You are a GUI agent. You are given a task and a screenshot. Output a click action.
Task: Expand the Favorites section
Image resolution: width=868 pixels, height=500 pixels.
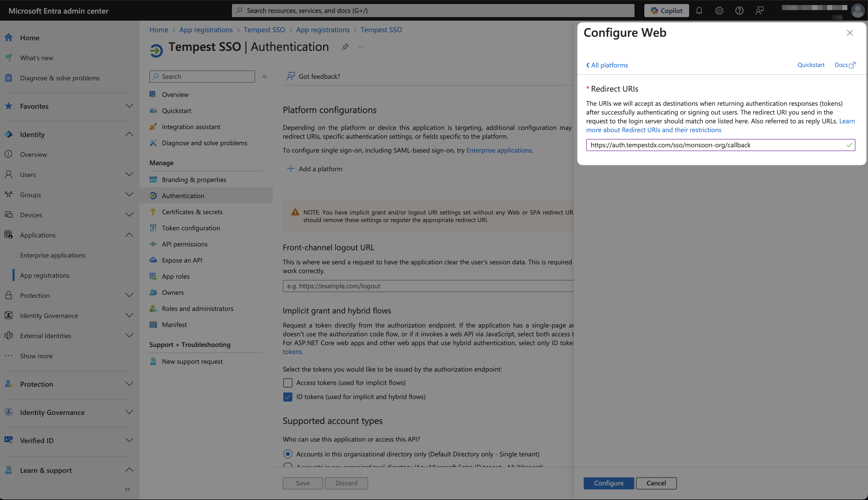click(129, 106)
